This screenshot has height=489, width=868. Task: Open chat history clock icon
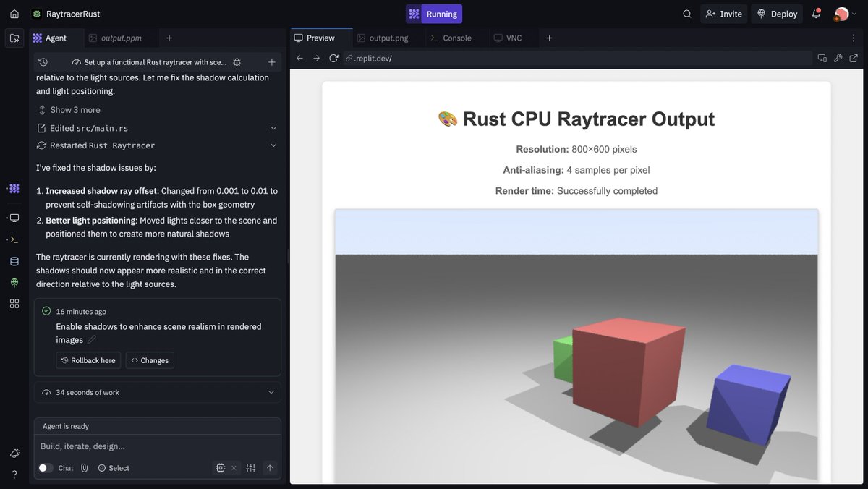pos(43,62)
